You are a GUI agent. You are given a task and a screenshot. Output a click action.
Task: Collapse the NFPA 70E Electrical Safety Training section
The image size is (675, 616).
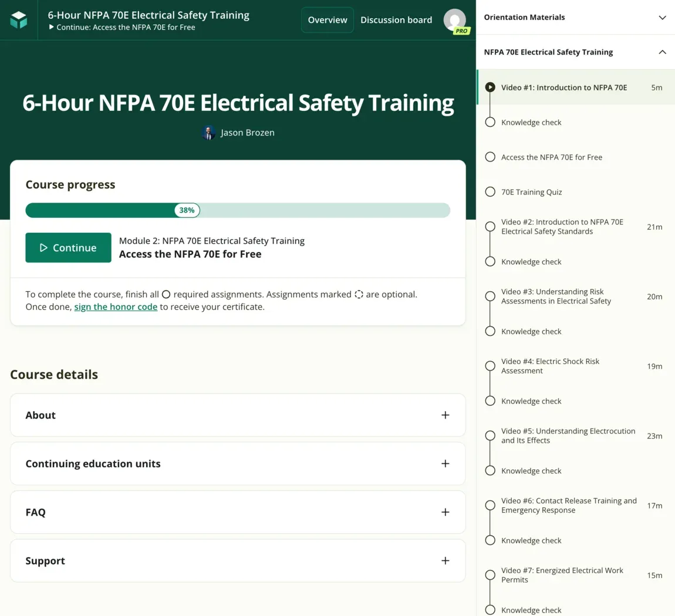coord(576,52)
